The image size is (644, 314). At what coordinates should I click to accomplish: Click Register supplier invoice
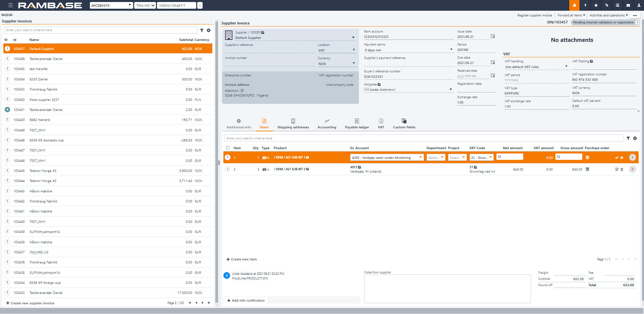[x=534, y=15]
